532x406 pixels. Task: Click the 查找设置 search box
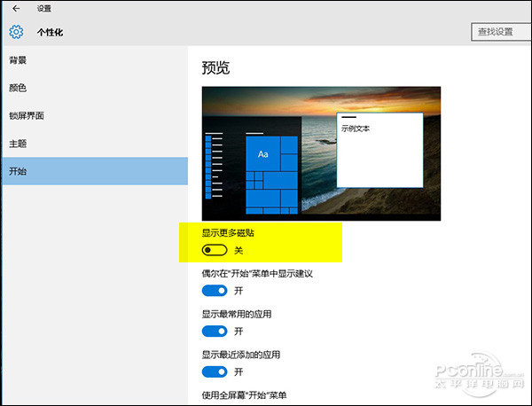tap(501, 32)
